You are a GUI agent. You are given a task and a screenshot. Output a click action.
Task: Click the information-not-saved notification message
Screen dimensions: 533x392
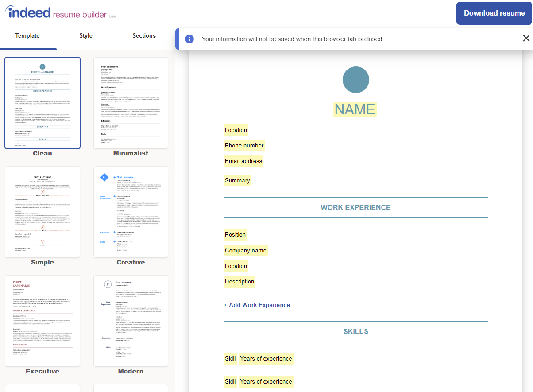(x=293, y=39)
